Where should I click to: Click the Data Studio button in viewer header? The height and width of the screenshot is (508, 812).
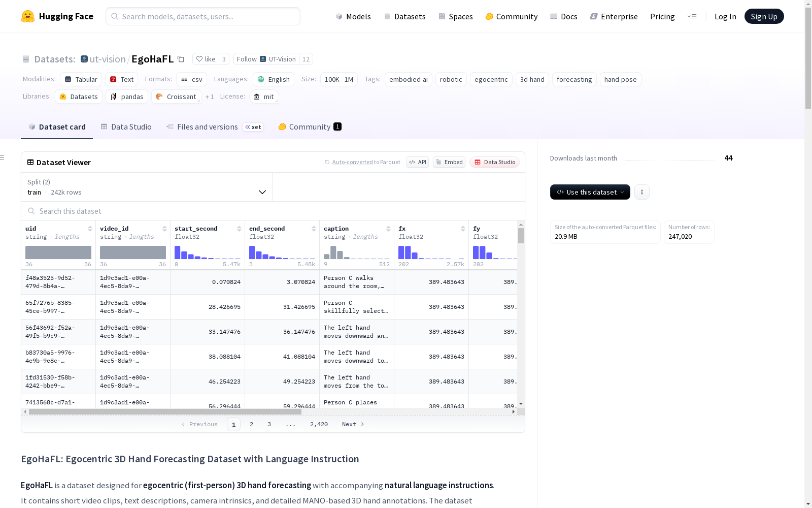495,162
